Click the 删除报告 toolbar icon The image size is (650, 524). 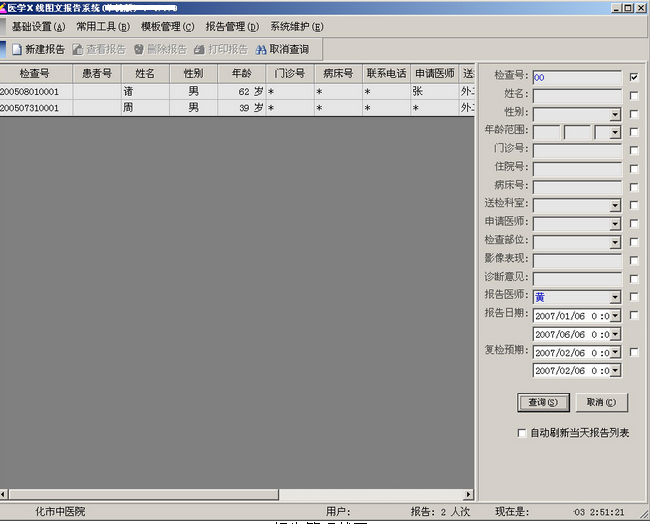[x=138, y=49]
